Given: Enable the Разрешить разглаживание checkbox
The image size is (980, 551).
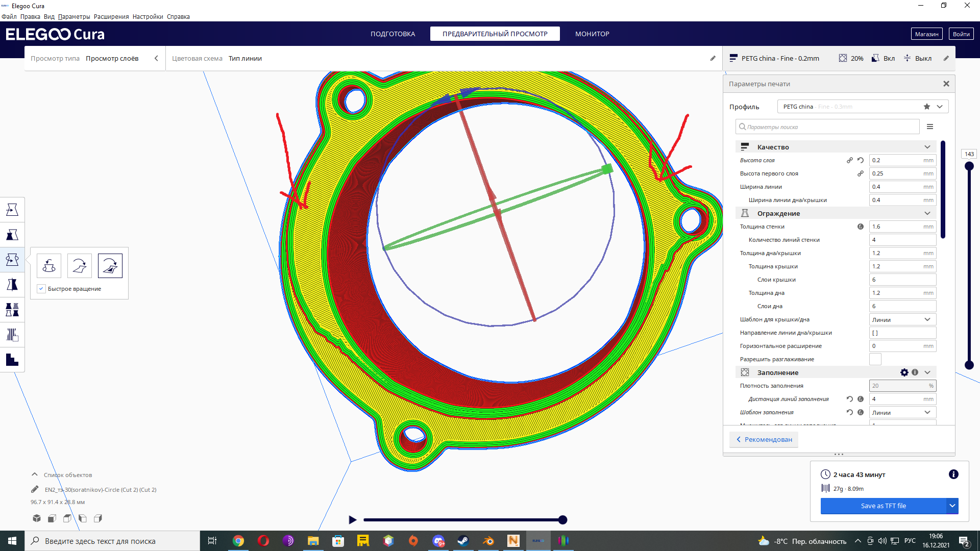Looking at the screenshot, I should [875, 359].
